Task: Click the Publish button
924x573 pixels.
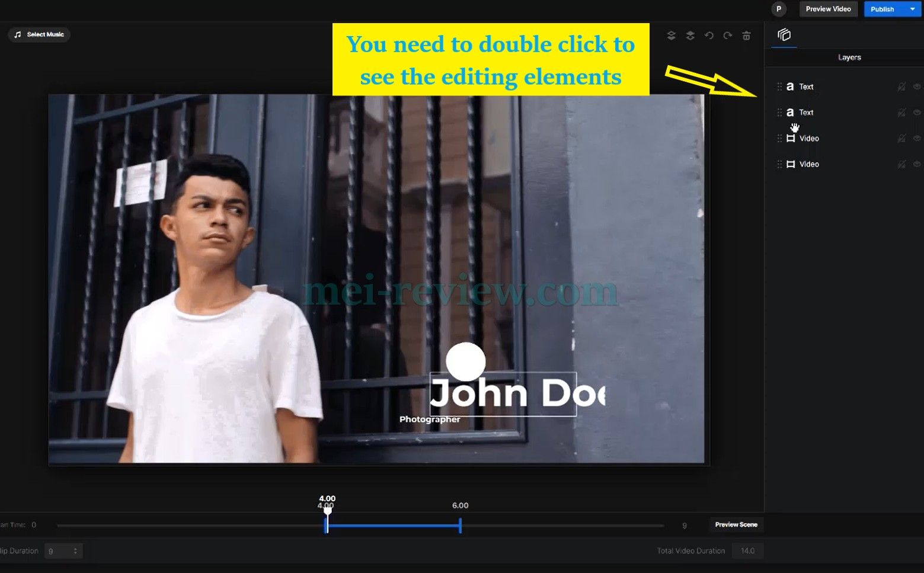Action: [x=883, y=9]
